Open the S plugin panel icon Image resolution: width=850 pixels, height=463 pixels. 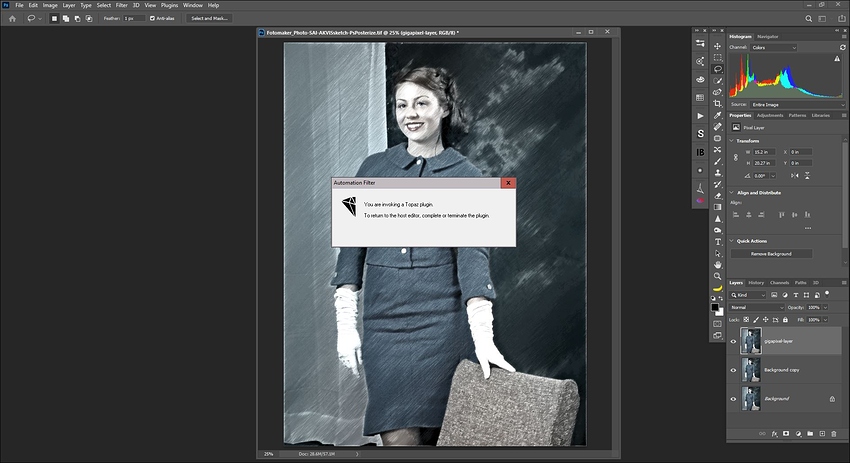700,134
